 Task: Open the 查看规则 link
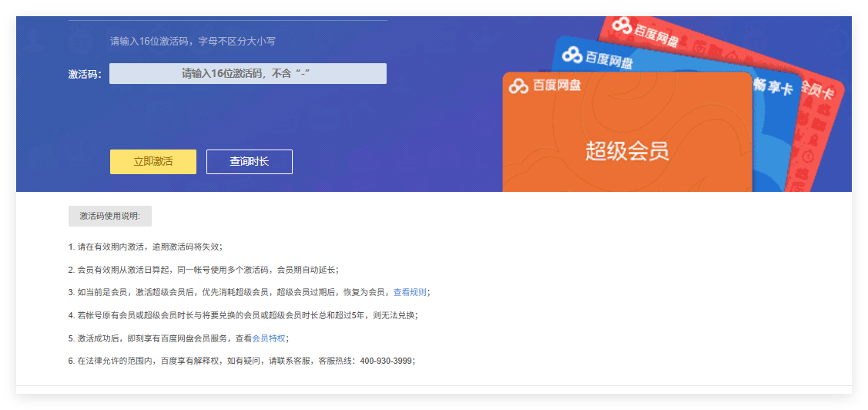click(410, 292)
